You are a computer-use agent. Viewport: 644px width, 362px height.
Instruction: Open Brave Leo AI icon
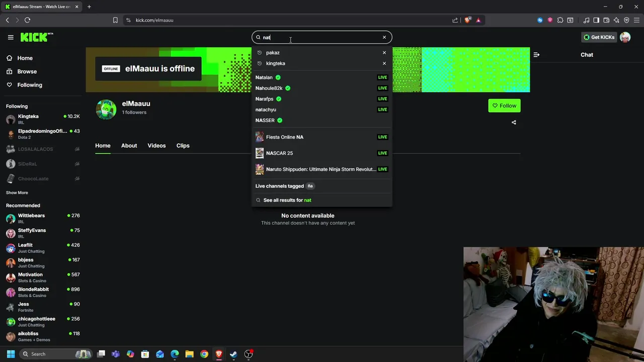(x=616, y=20)
